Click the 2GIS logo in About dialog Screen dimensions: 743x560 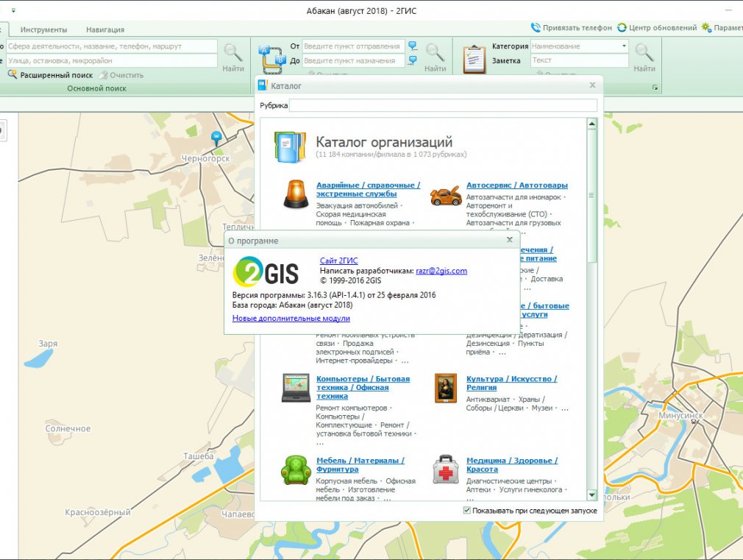266,272
